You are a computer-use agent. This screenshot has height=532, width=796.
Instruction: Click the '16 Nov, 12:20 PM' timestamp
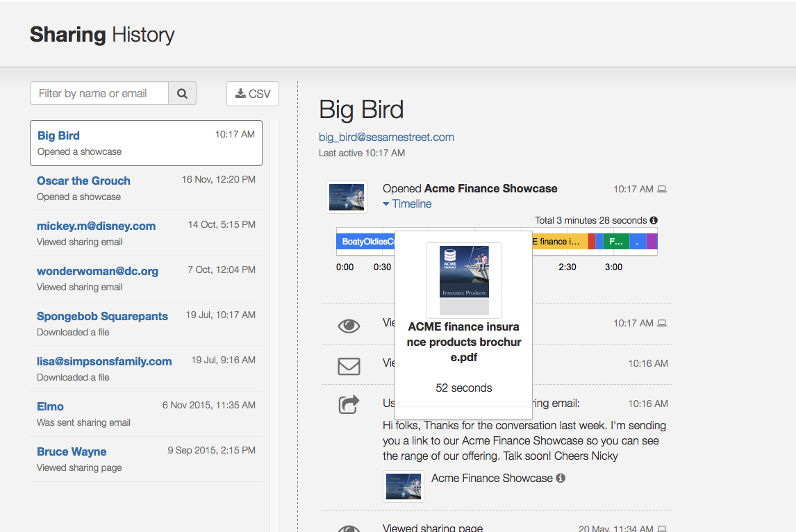click(219, 179)
